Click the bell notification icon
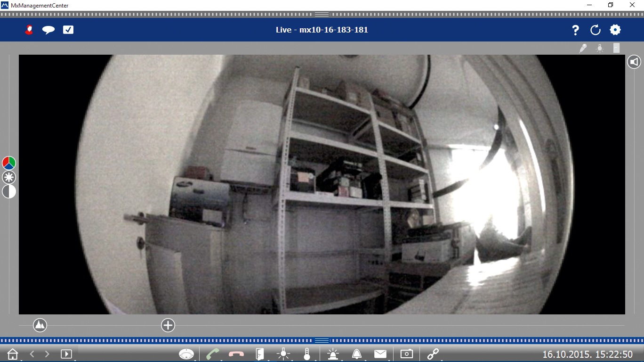Image resolution: width=644 pixels, height=362 pixels. coord(357,354)
